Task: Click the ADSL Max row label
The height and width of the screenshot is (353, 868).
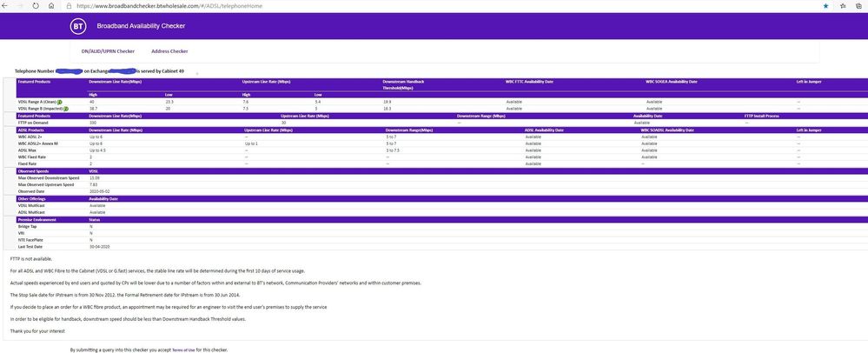Action: click(27, 150)
